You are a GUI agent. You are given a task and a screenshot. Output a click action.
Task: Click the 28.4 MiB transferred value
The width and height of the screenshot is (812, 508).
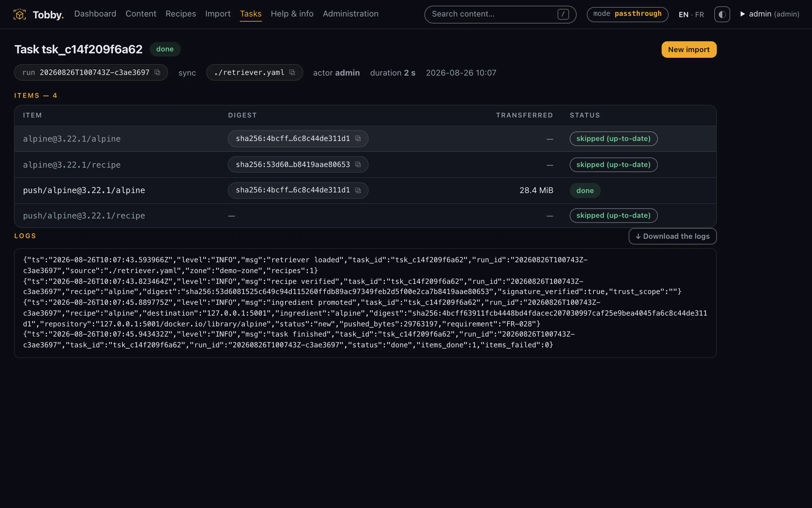point(536,190)
